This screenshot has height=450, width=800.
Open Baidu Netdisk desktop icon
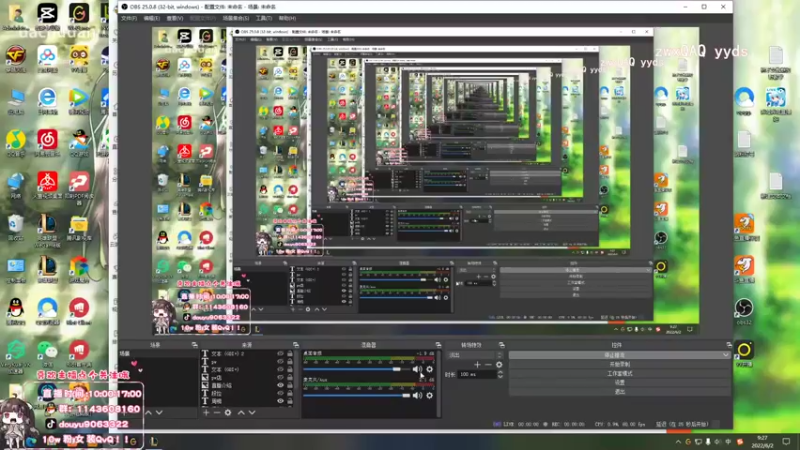pos(47,59)
